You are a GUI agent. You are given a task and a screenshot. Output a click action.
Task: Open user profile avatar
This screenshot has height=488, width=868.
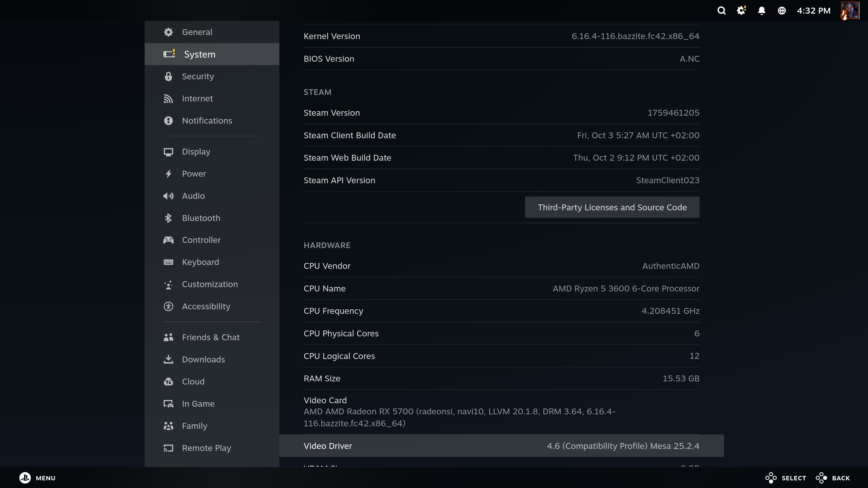click(x=849, y=10)
